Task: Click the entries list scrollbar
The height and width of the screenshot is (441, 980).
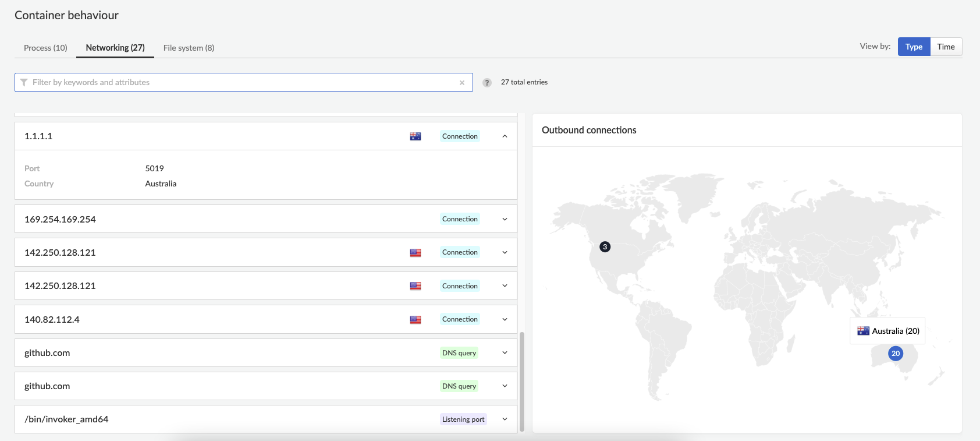Action: click(x=522, y=382)
